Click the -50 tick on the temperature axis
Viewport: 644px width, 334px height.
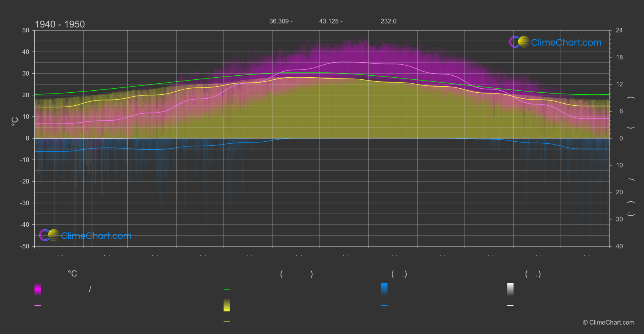[25, 246]
